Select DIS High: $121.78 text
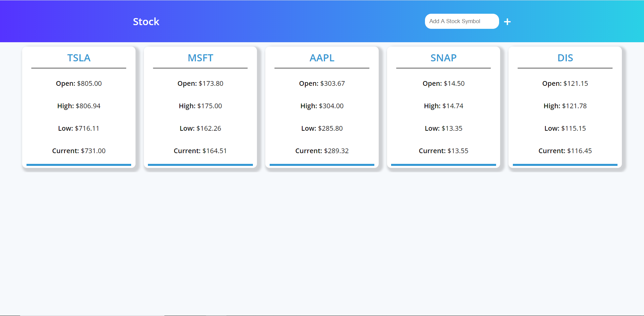This screenshot has height=316, width=644. coord(565,106)
